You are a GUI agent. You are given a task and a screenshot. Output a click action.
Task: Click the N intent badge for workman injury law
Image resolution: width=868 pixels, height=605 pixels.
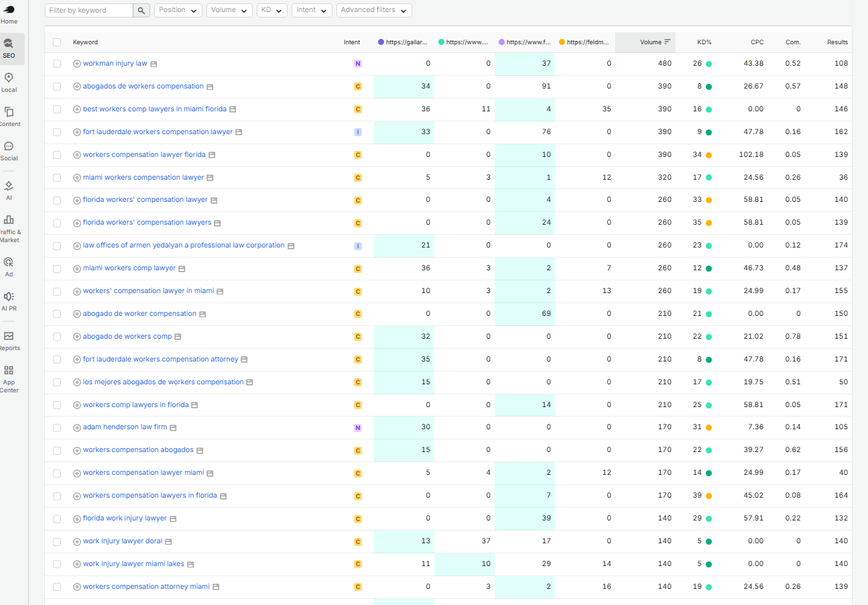pyautogui.click(x=357, y=64)
